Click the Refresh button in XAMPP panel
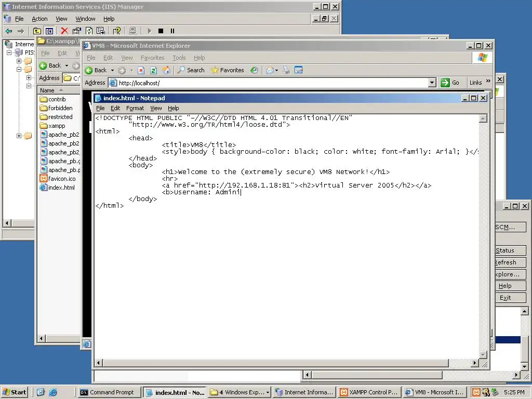532x399 pixels. click(511, 262)
